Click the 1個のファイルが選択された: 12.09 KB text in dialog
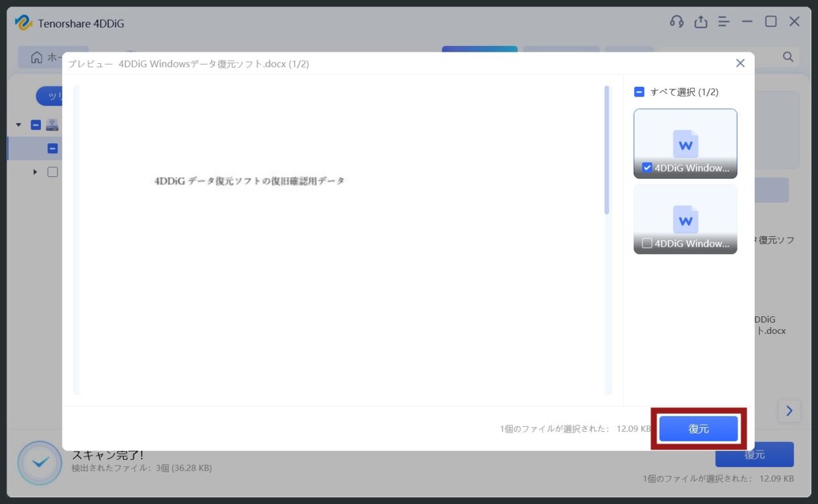 coord(575,429)
